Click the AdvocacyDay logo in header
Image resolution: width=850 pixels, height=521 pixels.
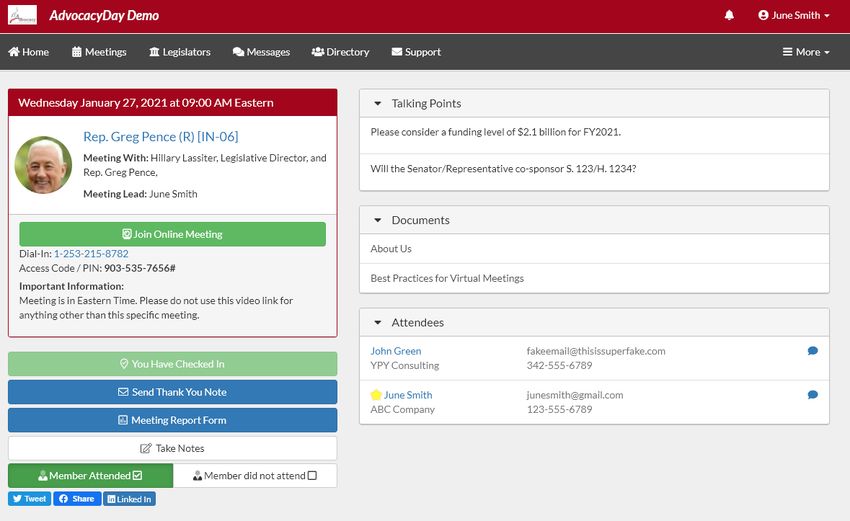22,16
